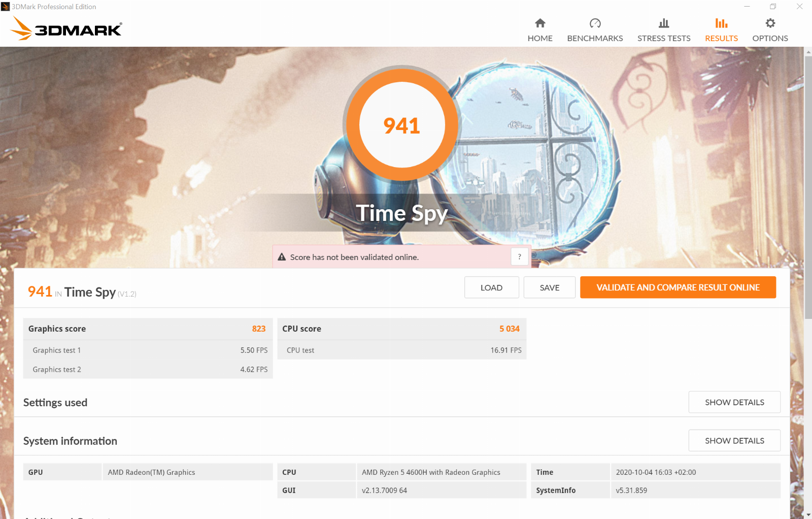Click the CPU score value 5 034
812x519 pixels.
509,329
